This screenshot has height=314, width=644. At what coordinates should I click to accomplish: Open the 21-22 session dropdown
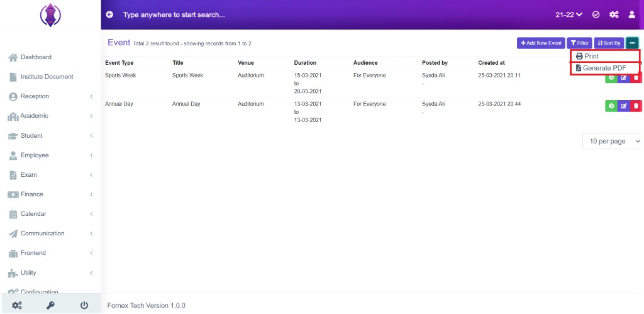click(x=569, y=14)
